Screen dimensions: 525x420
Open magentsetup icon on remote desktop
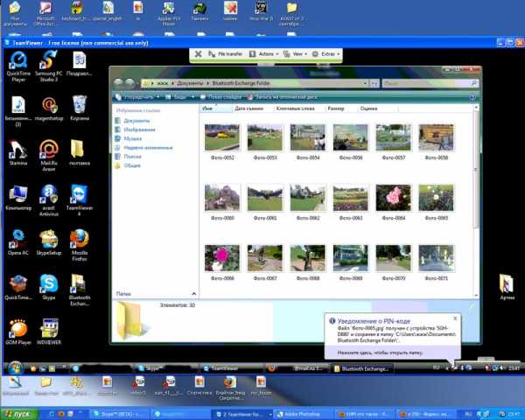tap(49, 108)
